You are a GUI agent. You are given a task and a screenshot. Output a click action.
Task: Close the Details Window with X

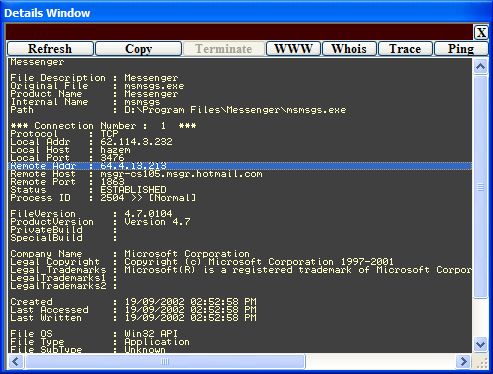(x=481, y=33)
